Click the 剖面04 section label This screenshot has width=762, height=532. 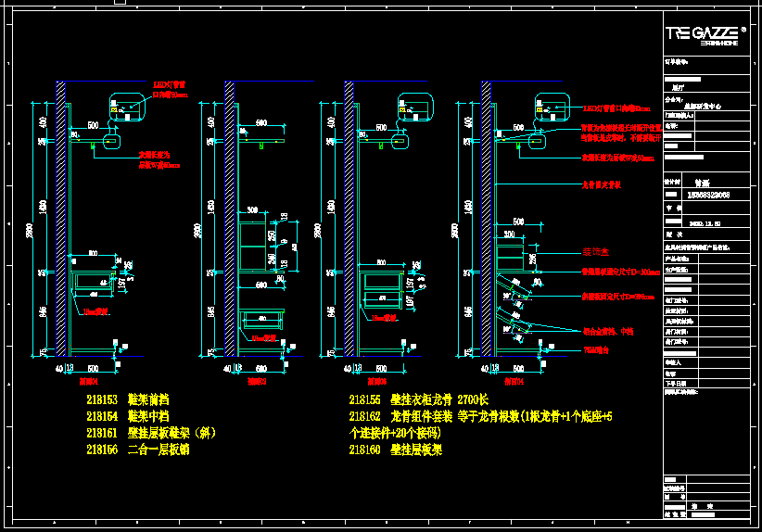(514, 382)
